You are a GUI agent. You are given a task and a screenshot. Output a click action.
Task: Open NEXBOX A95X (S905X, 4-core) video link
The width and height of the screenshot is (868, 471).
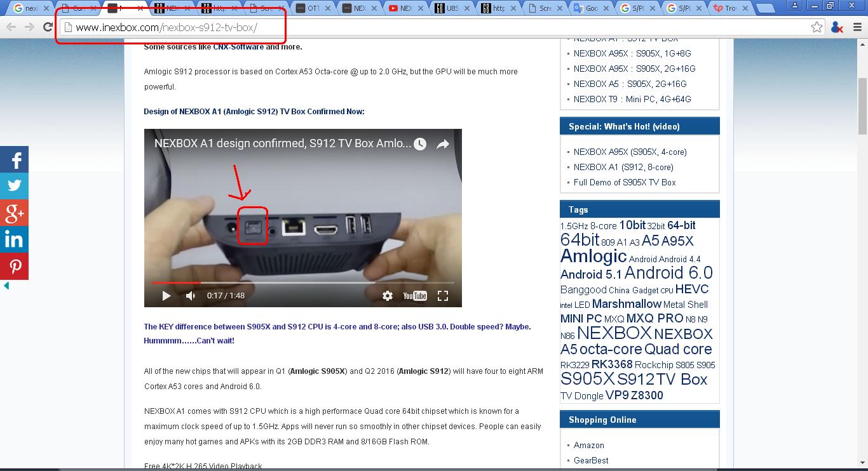tap(630, 152)
